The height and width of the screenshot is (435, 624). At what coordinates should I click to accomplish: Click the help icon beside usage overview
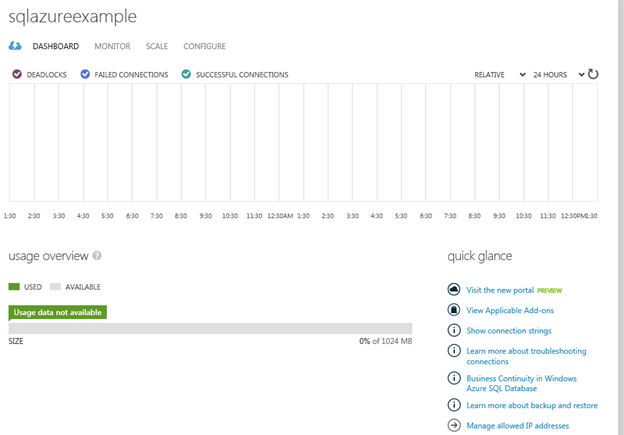[97, 256]
